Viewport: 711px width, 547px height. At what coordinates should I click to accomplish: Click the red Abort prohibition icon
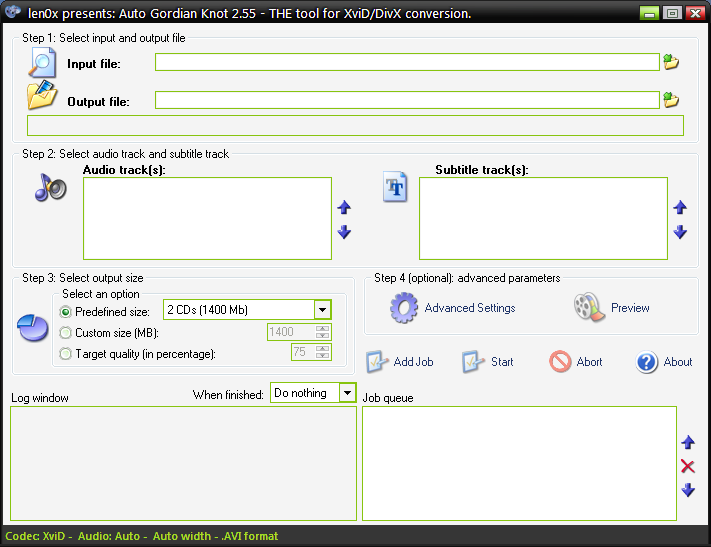(x=560, y=361)
